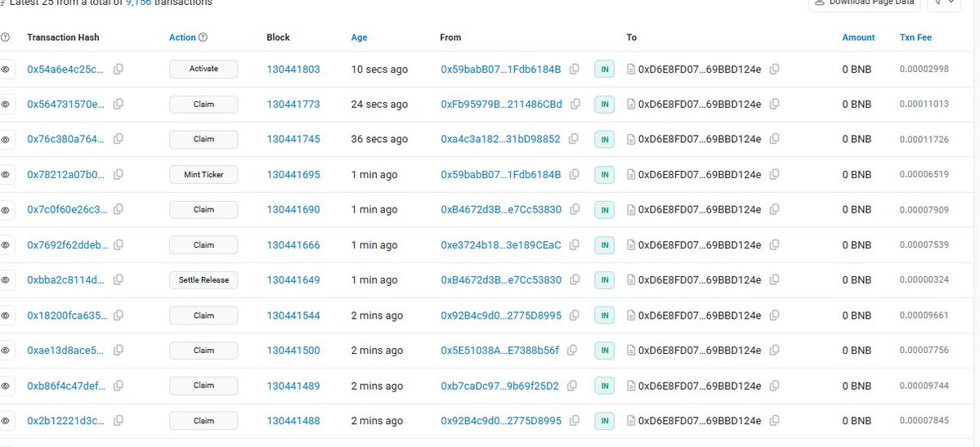
Task: Copy From address 0x5E51038A...E7388b56f
Action: point(572,350)
